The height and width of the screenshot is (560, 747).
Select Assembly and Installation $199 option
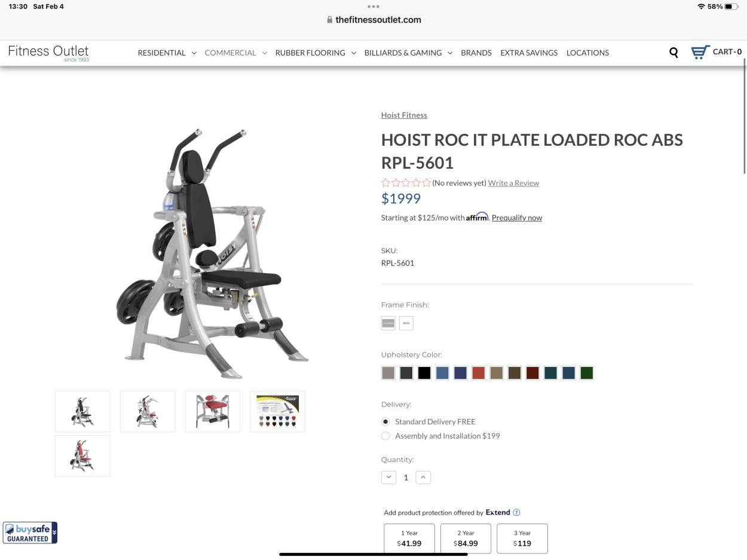point(385,436)
